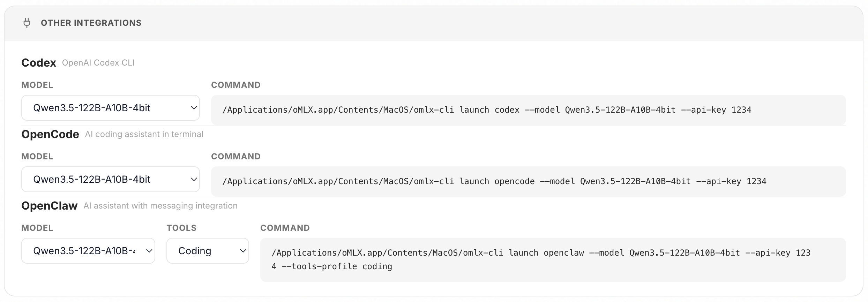
Task: Click the TOOLS label in OpenClaw section
Action: coord(181,228)
